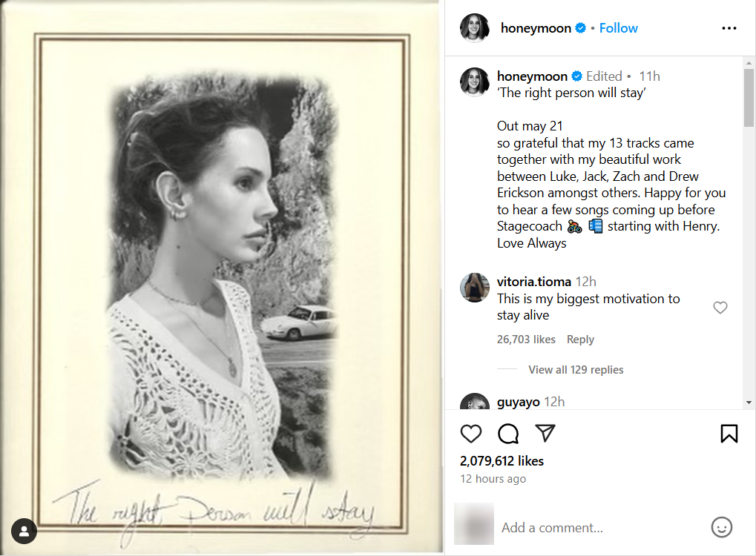This screenshot has width=756, height=556.
Task: View 26,703 likes on the comment
Action: [526, 340]
